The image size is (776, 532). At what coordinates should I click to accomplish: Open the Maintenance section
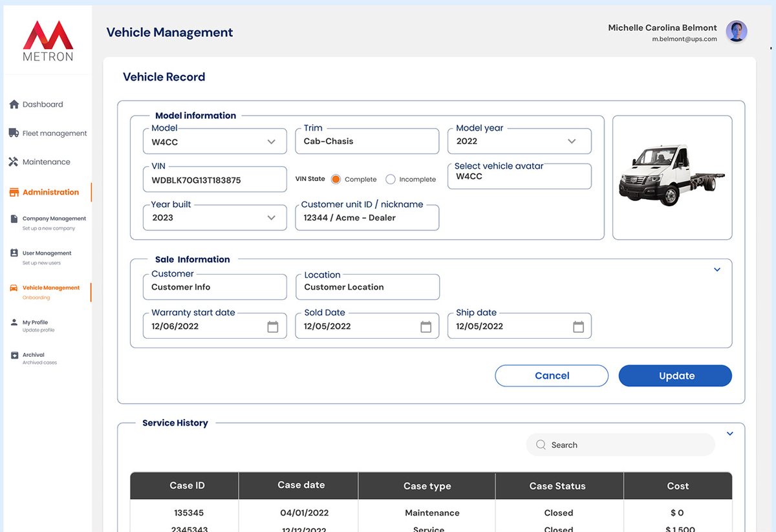tap(39, 162)
